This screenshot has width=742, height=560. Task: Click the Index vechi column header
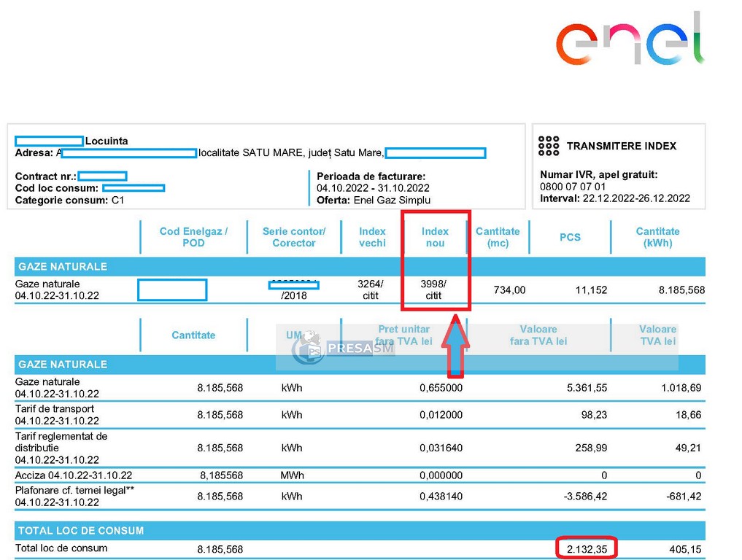point(372,237)
